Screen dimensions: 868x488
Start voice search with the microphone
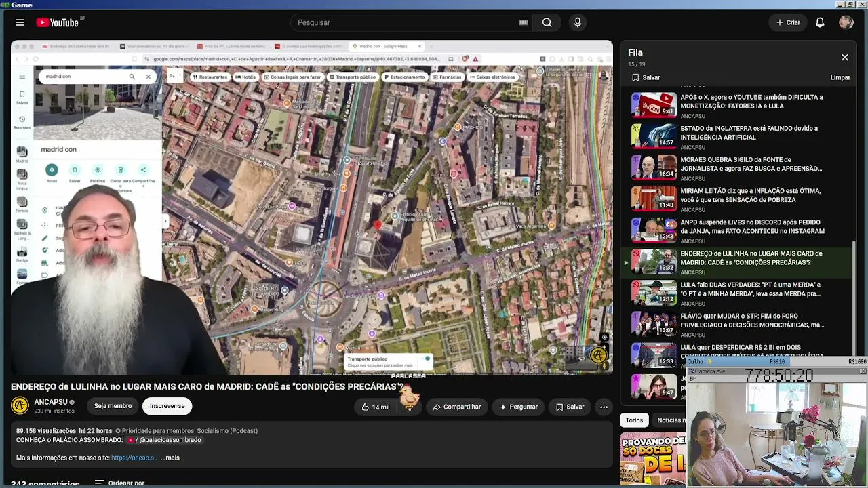[578, 22]
